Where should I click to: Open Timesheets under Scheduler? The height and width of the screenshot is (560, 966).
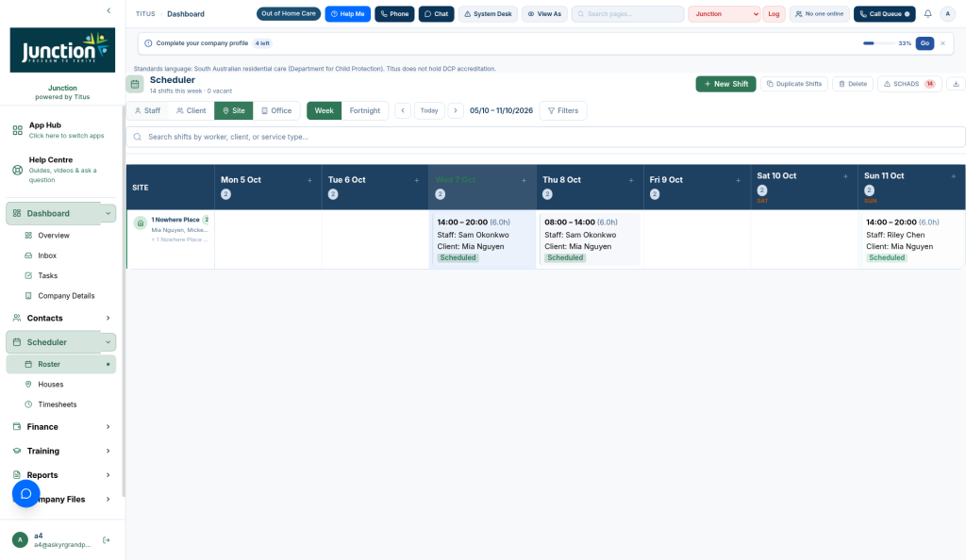pos(58,404)
